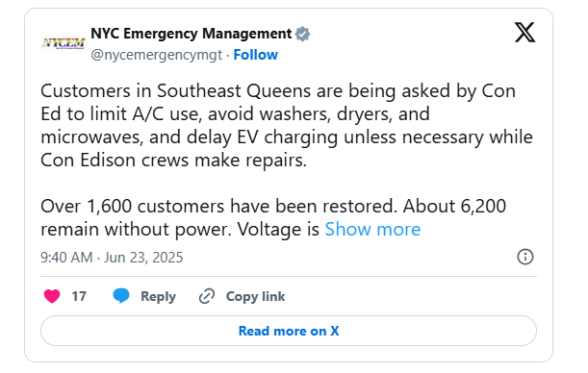The image size is (588, 373).
Task: Select the Copy link label
Action: (x=255, y=296)
